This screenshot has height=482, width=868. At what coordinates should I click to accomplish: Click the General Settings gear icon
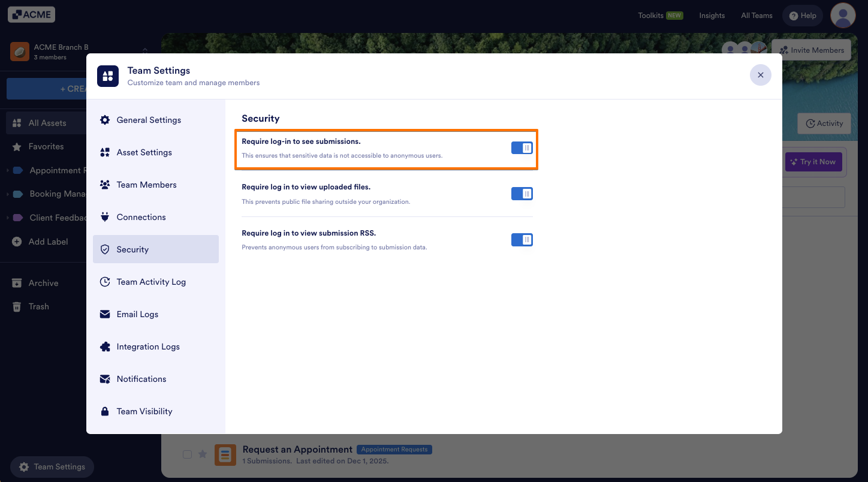click(x=105, y=120)
